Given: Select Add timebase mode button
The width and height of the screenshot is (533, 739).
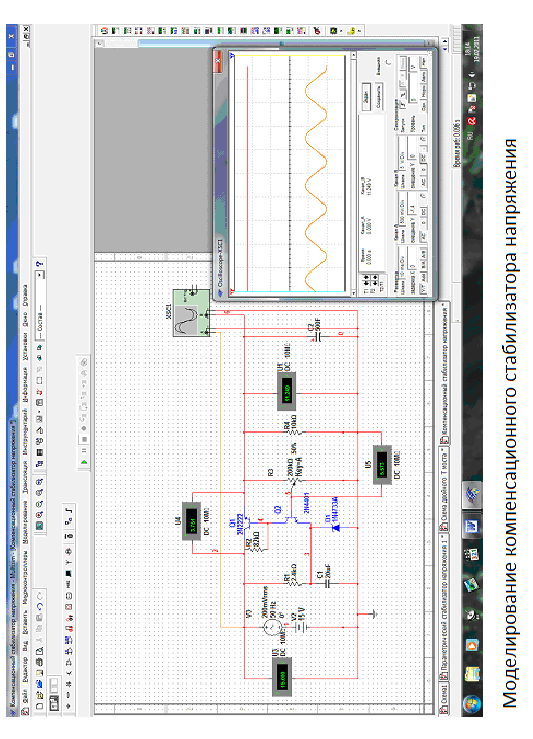Looking at the screenshot, I should click(x=423, y=278).
